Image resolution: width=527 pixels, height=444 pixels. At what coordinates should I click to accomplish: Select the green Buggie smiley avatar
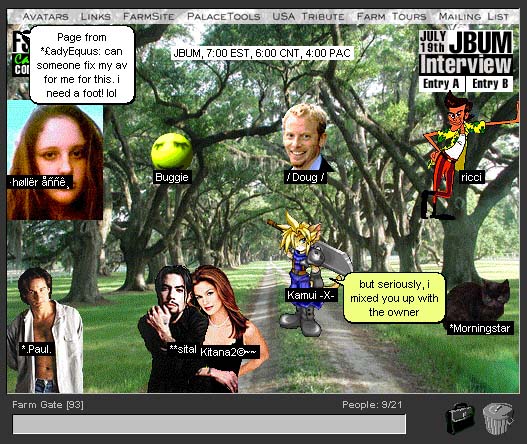pyautogui.click(x=172, y=151)
